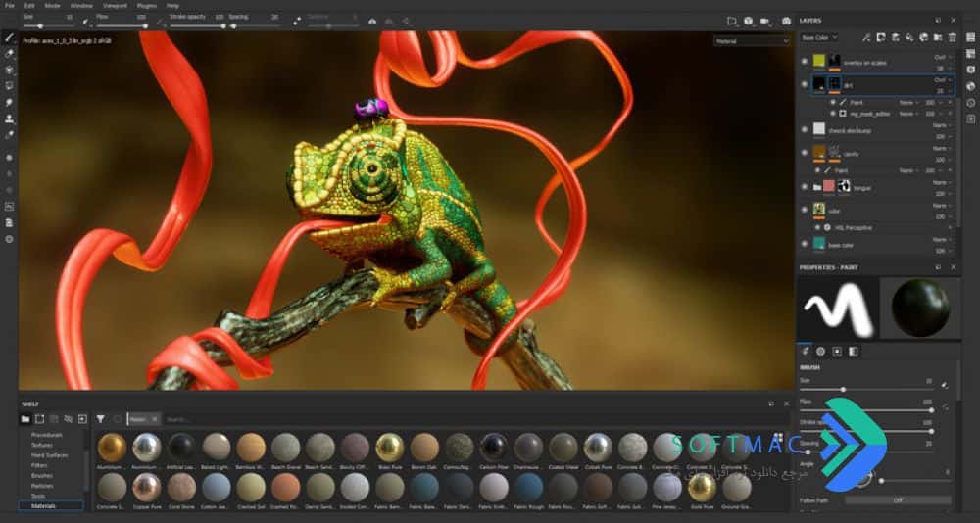Open blend mode dropdown of 'overlay on scales'
980x523 pixels.
coord(943,57)
